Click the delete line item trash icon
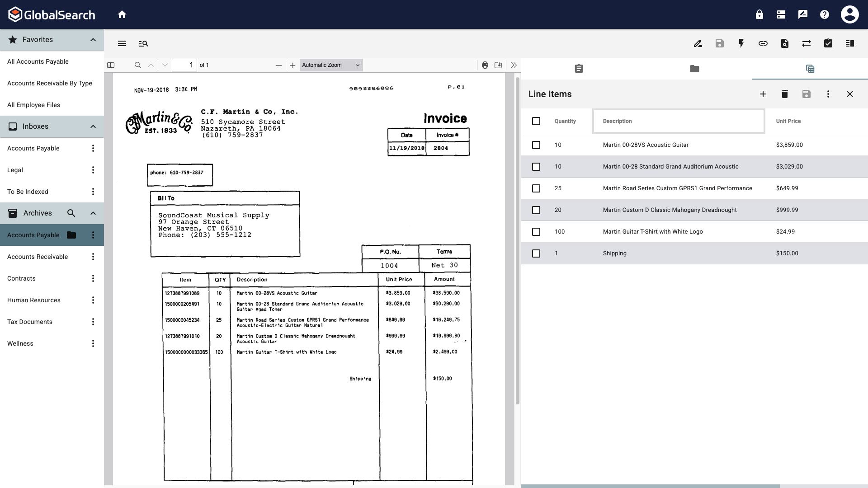 tap(784, 94)
